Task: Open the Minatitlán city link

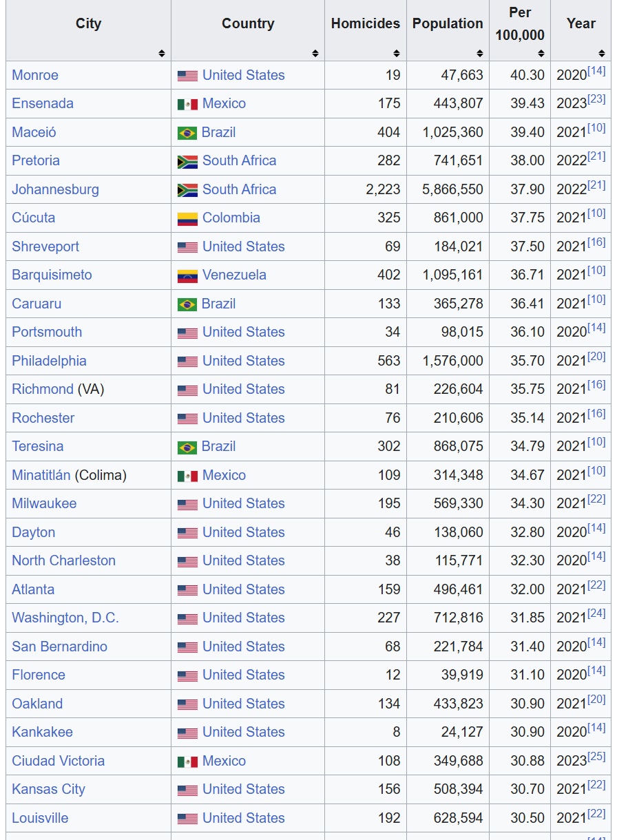Action: coord(41,475)
